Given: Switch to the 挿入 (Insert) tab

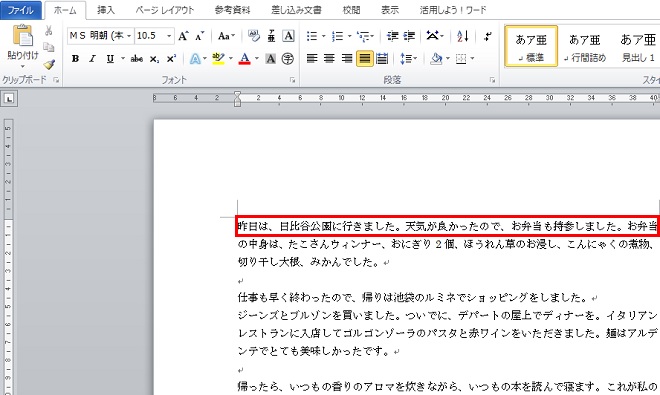Looking at the screenshot, I should point(106,10).
